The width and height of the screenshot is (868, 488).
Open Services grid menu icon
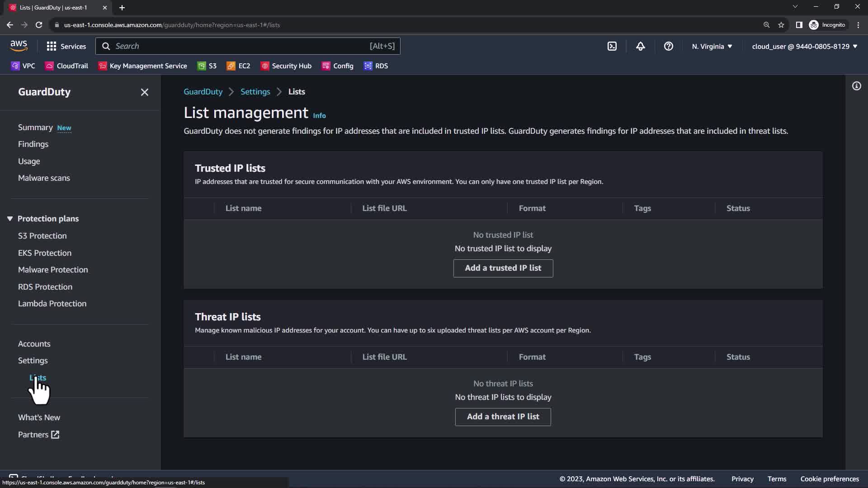pos(52,46)
